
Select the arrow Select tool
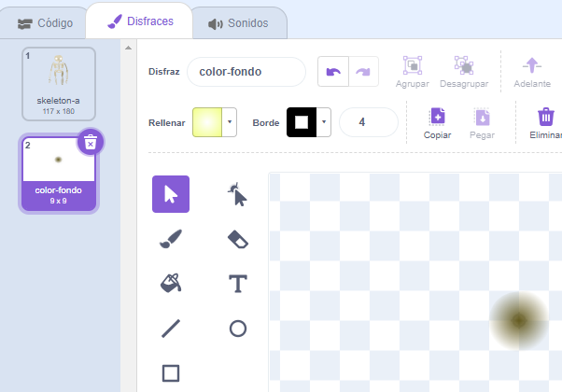pos(171,194)
